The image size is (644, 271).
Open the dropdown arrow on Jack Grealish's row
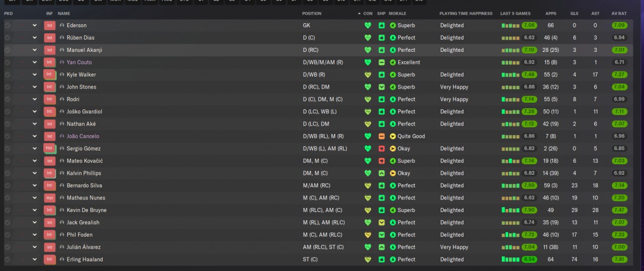[x=35, y=222]
